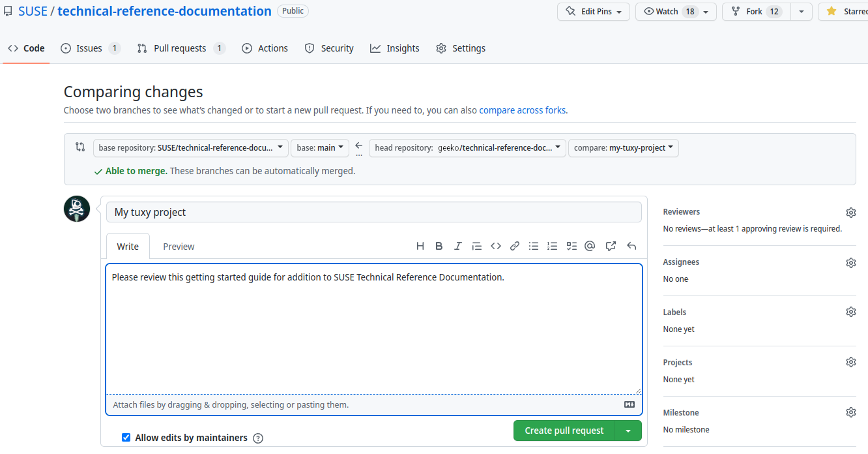Open Labels settings gear
Viewport: 868px width, 454px height.
pyautogui.click(x=850, y=312)
